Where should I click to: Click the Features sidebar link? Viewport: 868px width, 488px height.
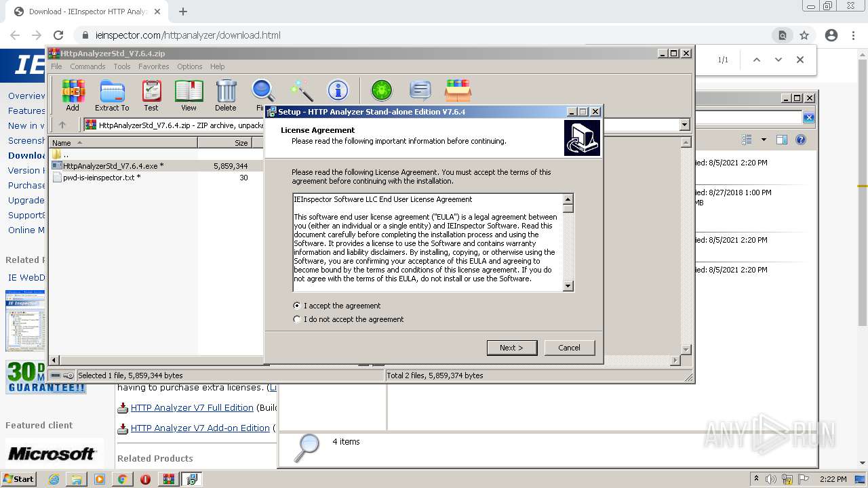[26, 110]
